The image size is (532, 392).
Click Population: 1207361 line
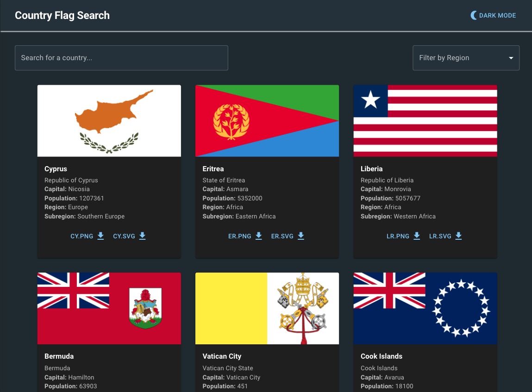click(x=74, y=199)
